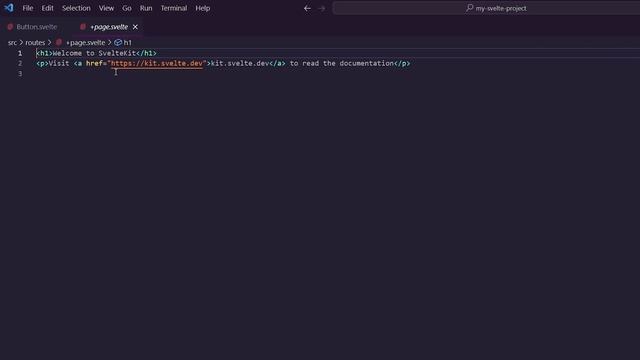
Task: Click the closing </p> tag
Action: 402,63
